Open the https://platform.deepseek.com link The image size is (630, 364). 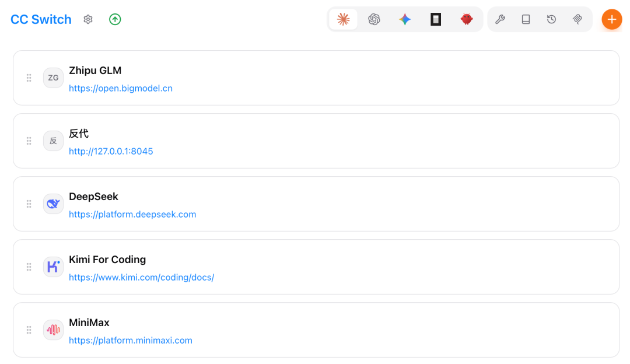click(x=132, y=215)
